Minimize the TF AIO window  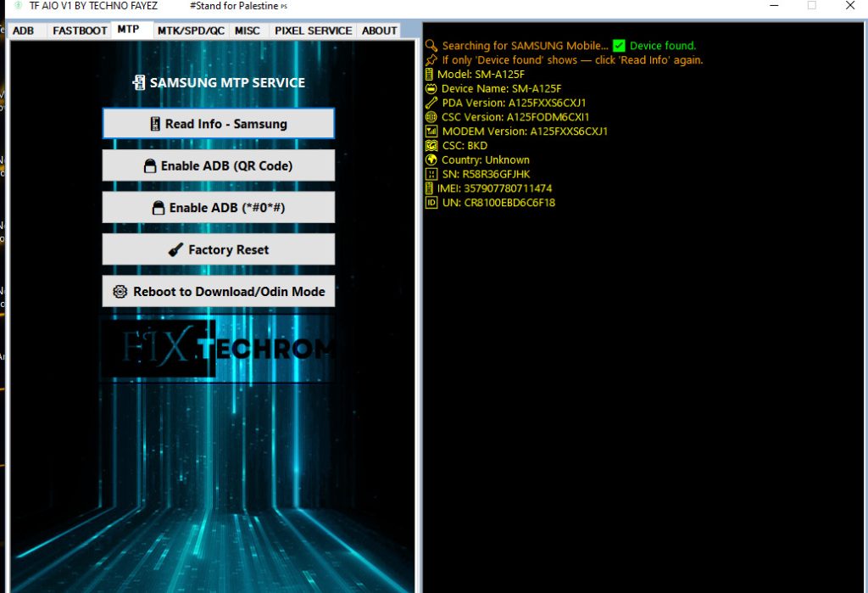(x=775, y=6)
